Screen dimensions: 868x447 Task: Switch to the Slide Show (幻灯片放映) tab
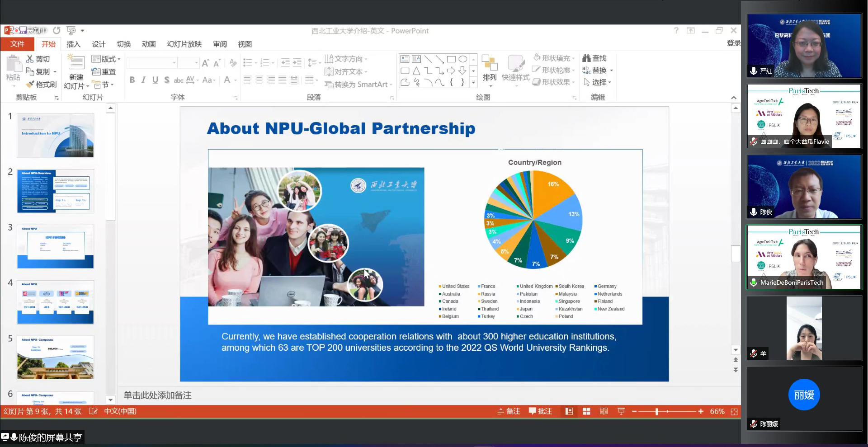184,44
